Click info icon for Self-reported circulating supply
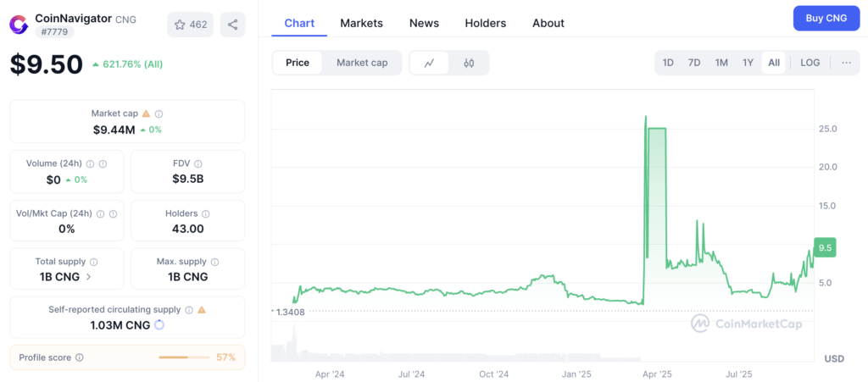The width and height of the screenshot is (868, 382). [189, 310]
